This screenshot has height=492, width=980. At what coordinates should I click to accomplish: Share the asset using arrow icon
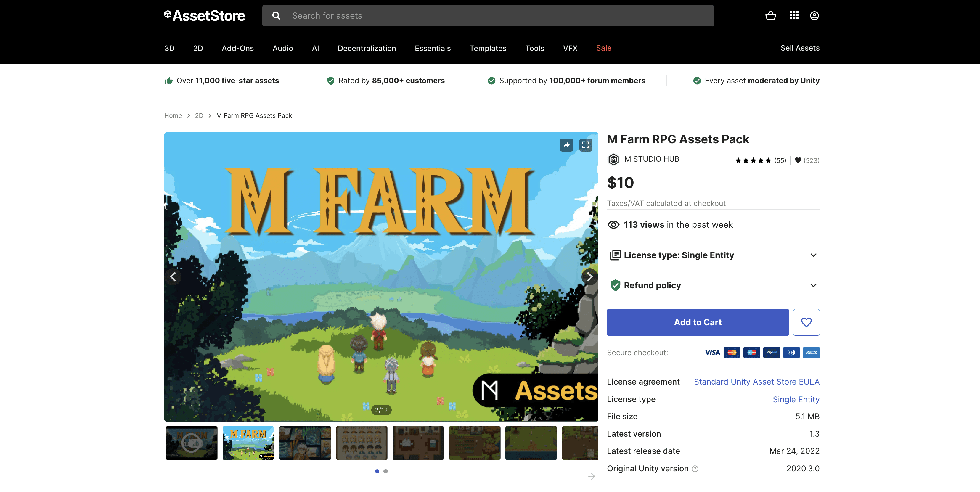point(566,145)
